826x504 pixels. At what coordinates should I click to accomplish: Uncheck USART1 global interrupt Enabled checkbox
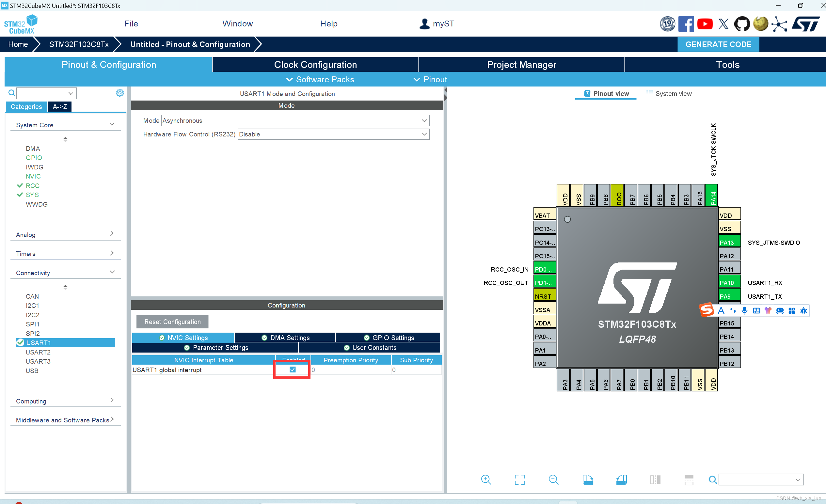coord(292,369)
